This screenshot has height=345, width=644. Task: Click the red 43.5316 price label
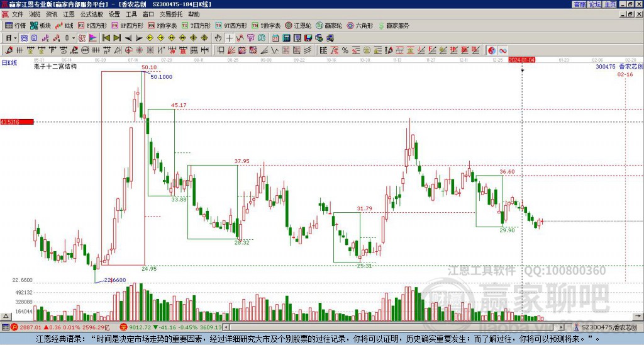tap(17, 122)
